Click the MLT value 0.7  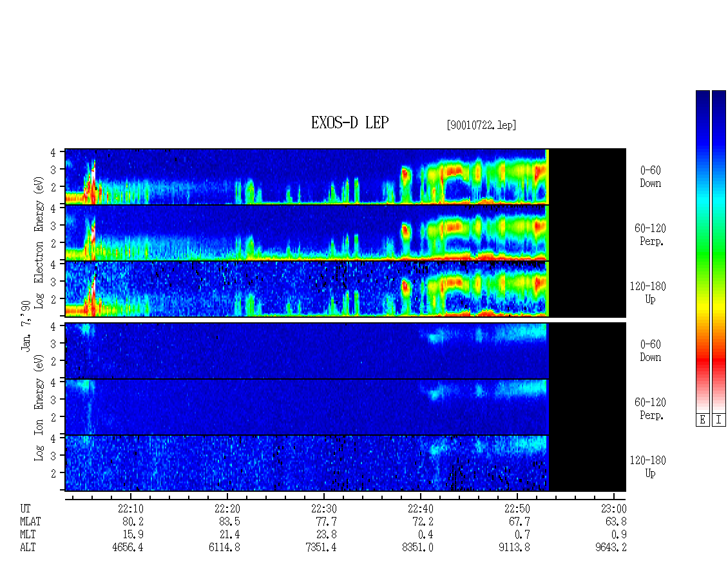[522, 535]
